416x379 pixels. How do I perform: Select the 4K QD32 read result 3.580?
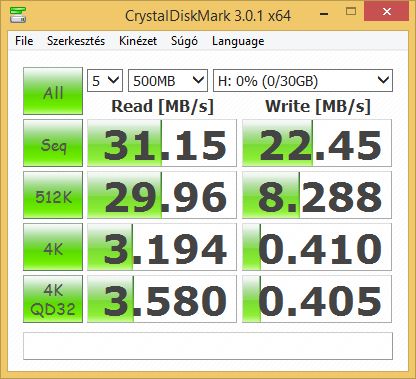pos(162,299)
